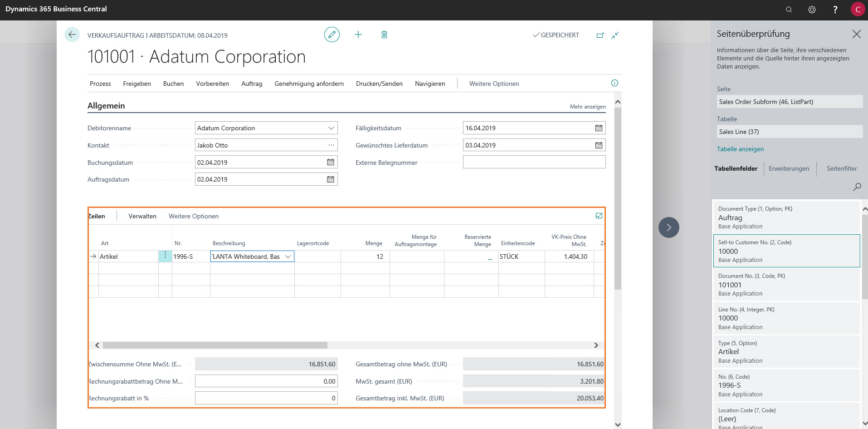Screen dimensions: 868x429
Task: Open the search magnifier in top bar
Action: tap(789, 10)
